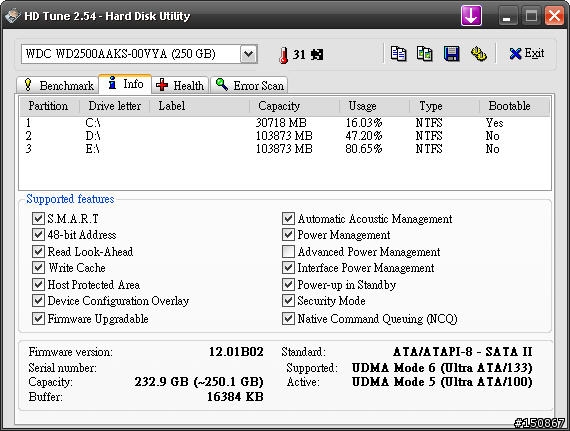Click the HD Tune application icon
The width and height of the screenshot is (570, 431).
pyautogui.click(x=12, y=16)
